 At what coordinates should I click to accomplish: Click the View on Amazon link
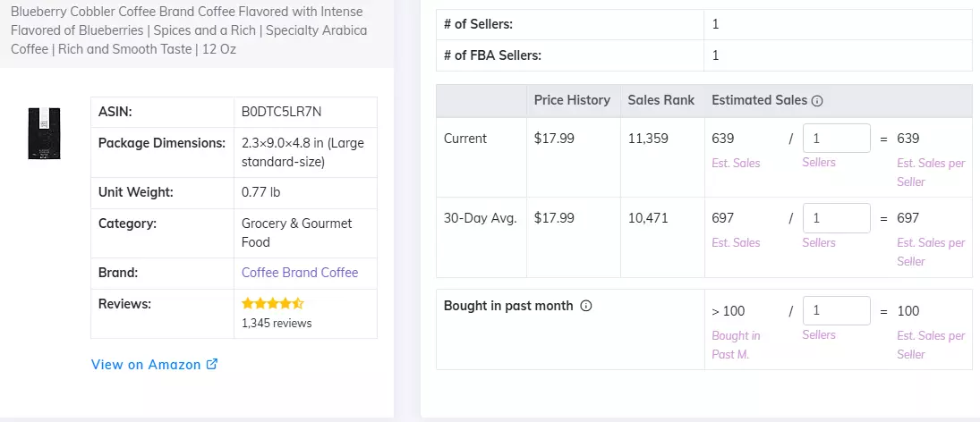(154, 365)
